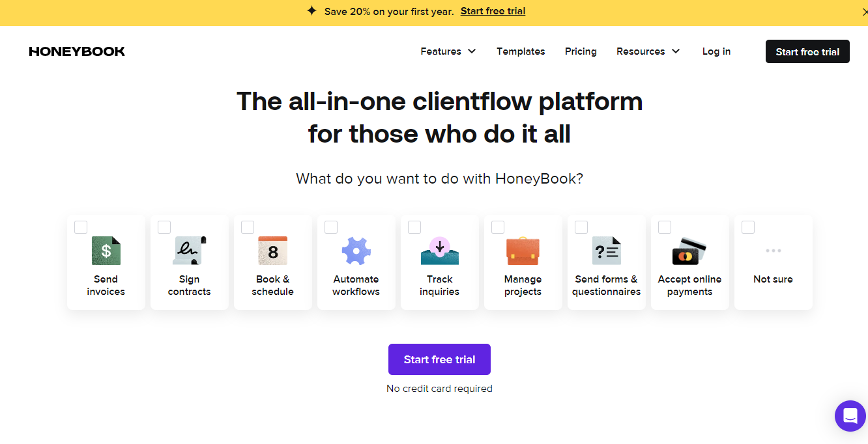This screenshot has height=444, width=868.
Task: Go to the Pricing page
Action: [581, 51]
